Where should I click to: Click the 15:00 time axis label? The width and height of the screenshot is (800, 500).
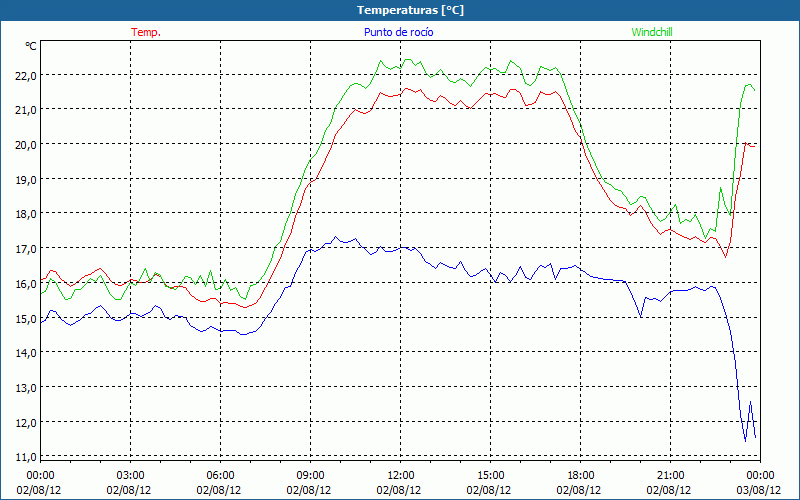click(x=490, y=476)
